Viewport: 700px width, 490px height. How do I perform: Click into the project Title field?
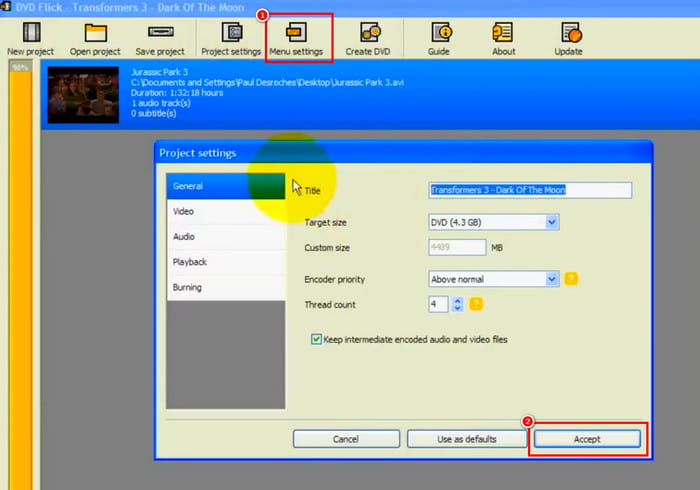(x=530, y=190)
